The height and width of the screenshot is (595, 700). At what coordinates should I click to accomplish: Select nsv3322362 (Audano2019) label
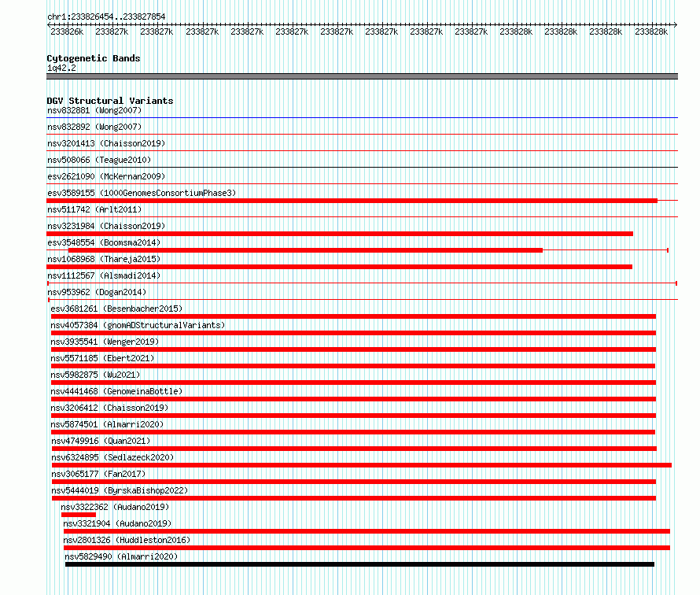115,507
